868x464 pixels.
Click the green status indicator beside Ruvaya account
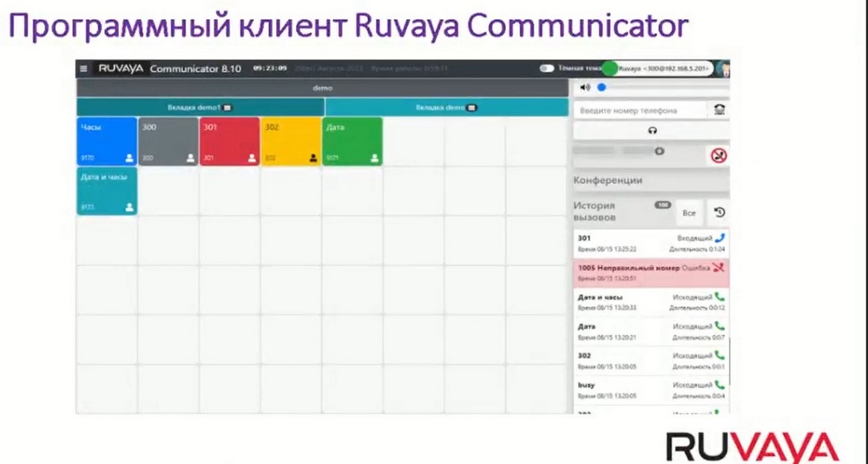point(609,69)
